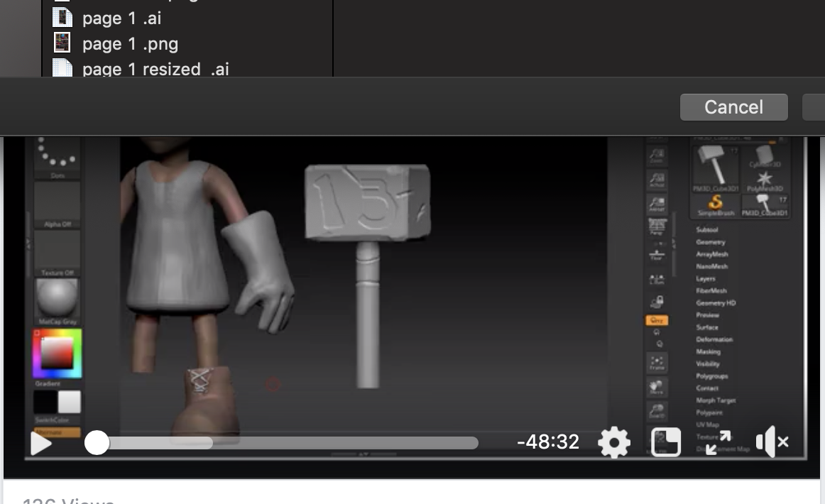Image resolution: width=825 pixels, height=504 pixels.
Task: Select the page 1 .ai file
Action: 121,18
